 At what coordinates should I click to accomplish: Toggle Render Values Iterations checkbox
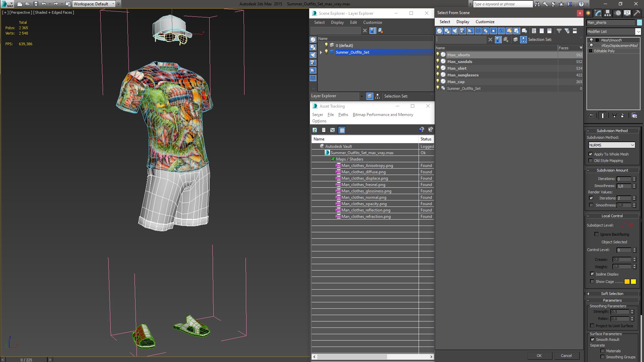pyautogui.click(x=591, y=198)
